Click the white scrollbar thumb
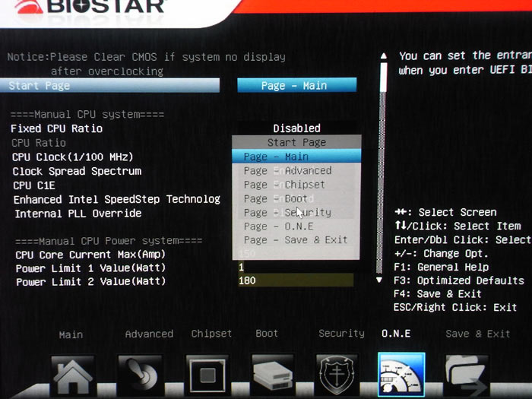 (383, 77)
